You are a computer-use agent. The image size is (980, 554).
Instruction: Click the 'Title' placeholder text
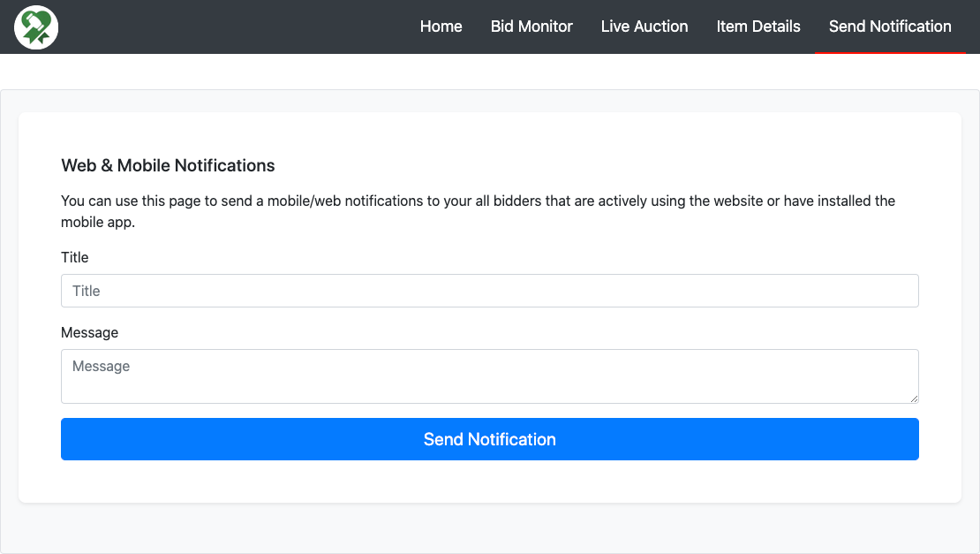[x=87, y=291]
